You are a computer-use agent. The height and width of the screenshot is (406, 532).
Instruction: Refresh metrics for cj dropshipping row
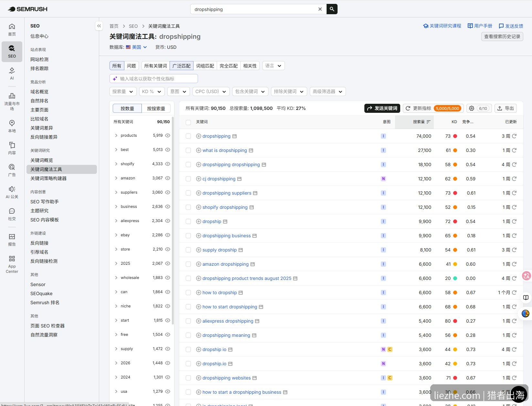[x=514, y=179]
